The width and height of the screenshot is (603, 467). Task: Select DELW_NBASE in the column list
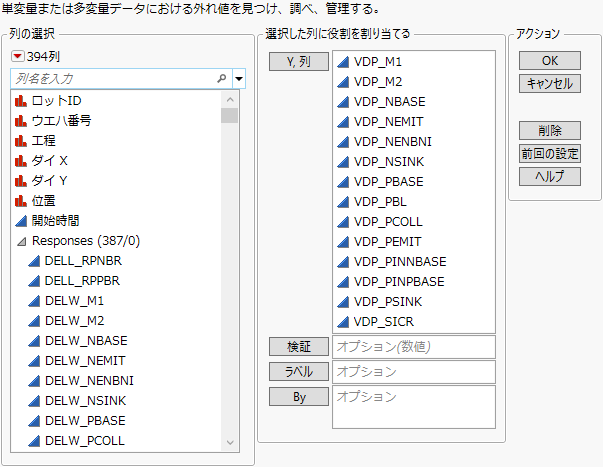click(x=86, y=341)
